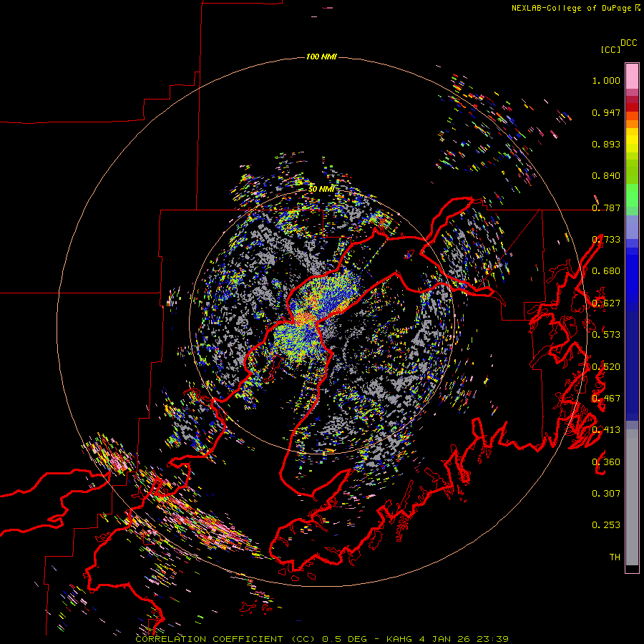Click the [CC] units label
This screenshot has width=644, height=644.
click(x=610, y=49)
